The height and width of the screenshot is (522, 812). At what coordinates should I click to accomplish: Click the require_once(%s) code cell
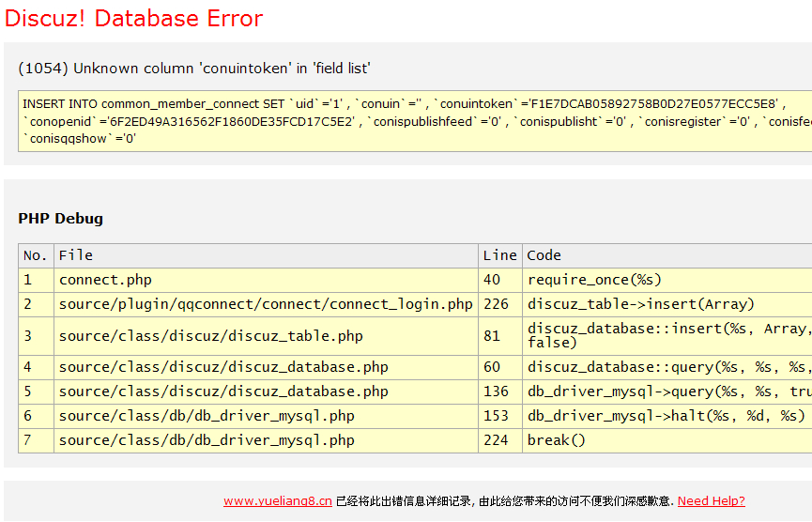[x=667, y=280]
